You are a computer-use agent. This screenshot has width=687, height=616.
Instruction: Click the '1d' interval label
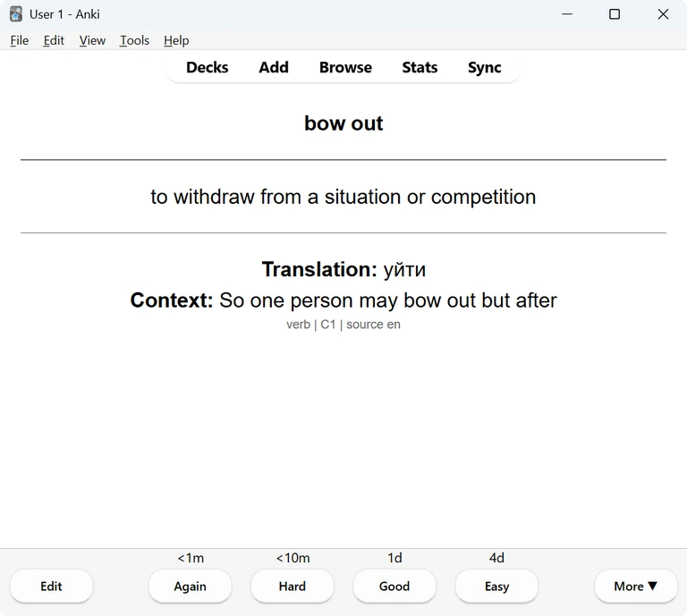pos(394,558)
